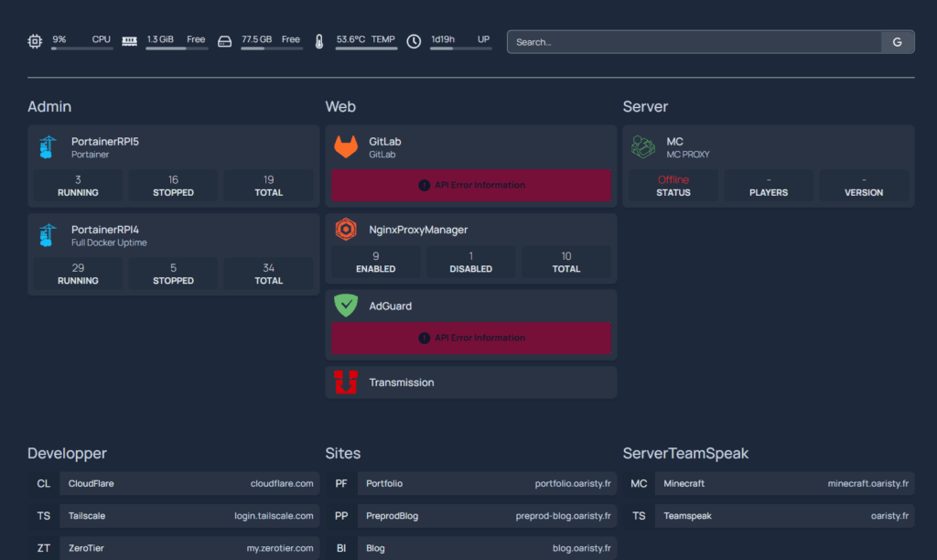Click the memory RAM icon
The image size is (937, 560).
[129, 41]
